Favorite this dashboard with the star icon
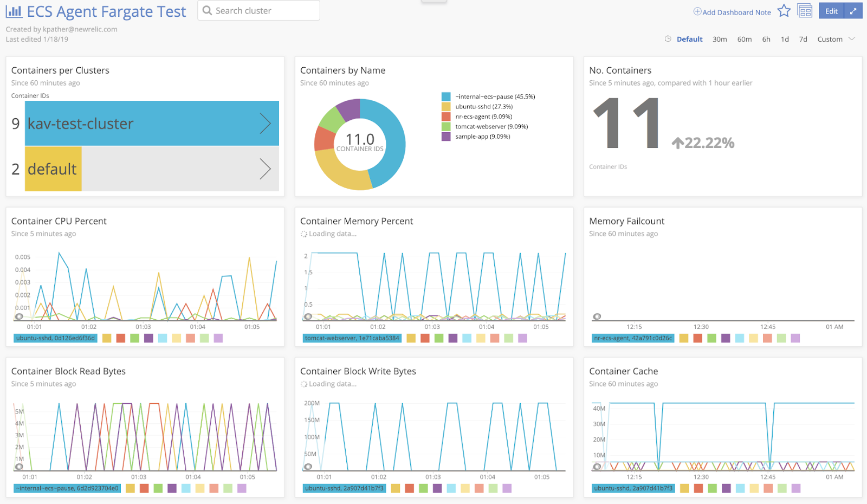Viewport: 867px width, 504px height. [784, 11]
